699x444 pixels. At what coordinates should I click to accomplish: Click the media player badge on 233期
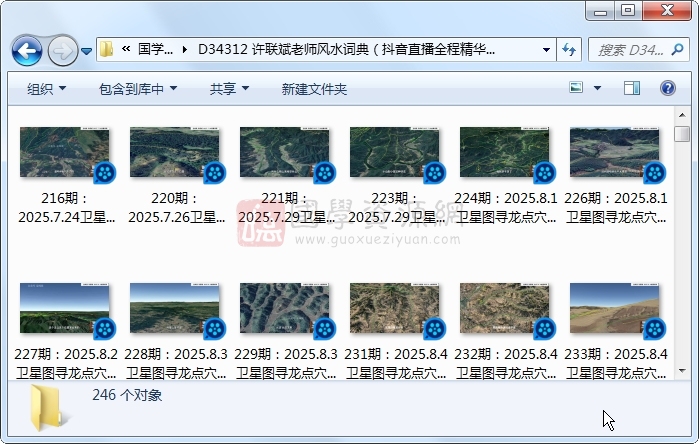(654, 329)
